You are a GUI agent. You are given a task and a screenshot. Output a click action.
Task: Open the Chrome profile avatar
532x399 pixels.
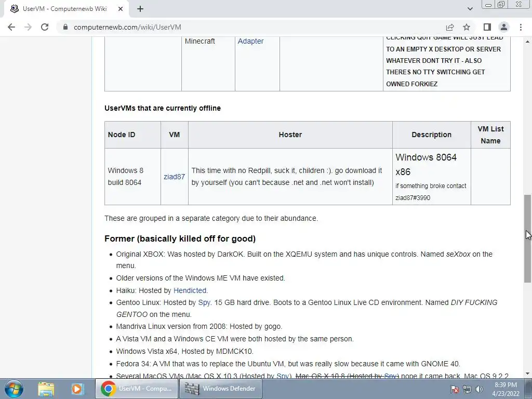pyautogui.click(x=504, y=27)
